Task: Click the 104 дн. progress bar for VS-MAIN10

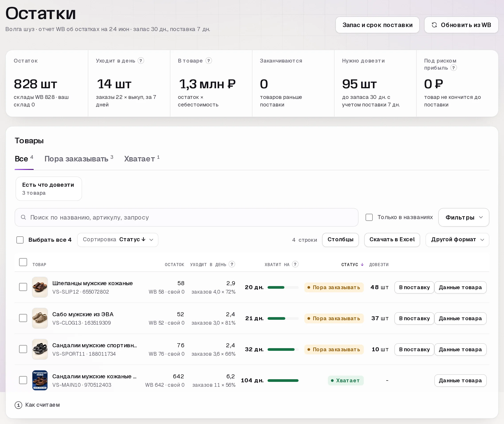Action: 283,380
